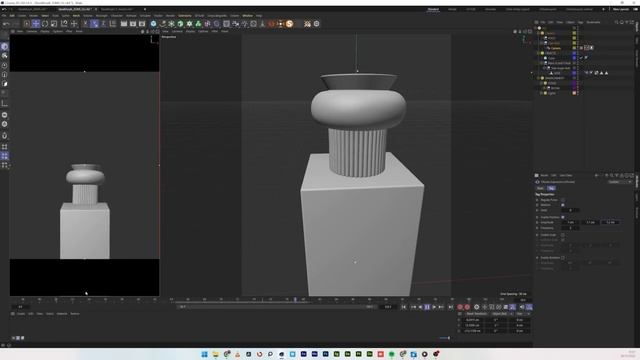This screenshot has width=640, height=360.
Task: Click the Undo arrow in the top toolbar
Action: (7, 24)
